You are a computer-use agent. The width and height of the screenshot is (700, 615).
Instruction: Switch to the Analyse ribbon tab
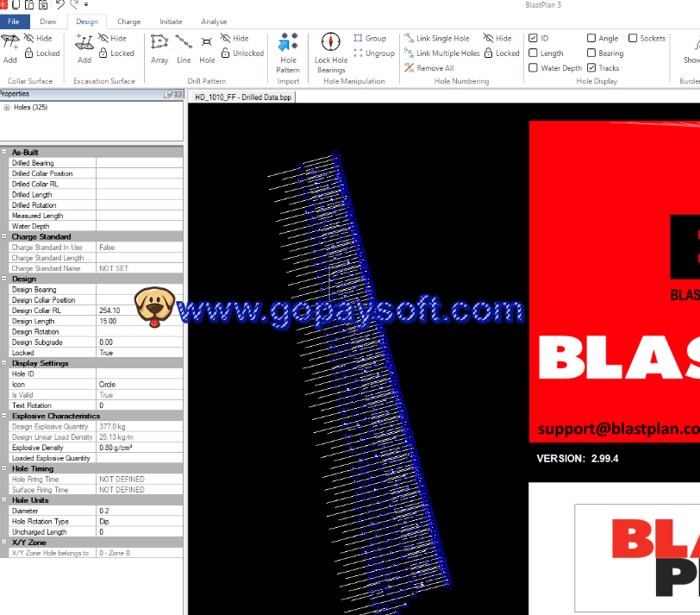(x=214, y=22)
